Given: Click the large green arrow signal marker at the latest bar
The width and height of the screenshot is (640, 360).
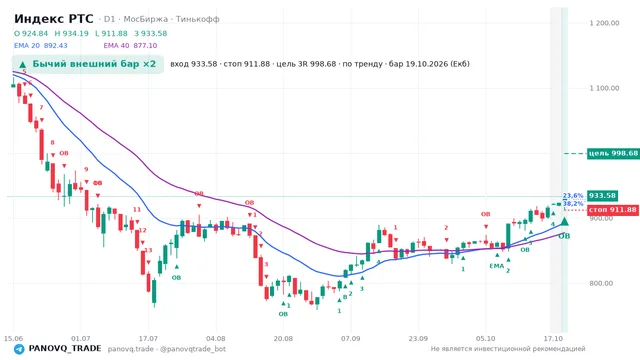Looking at the screenshot, I should click(x=564, y=222).
